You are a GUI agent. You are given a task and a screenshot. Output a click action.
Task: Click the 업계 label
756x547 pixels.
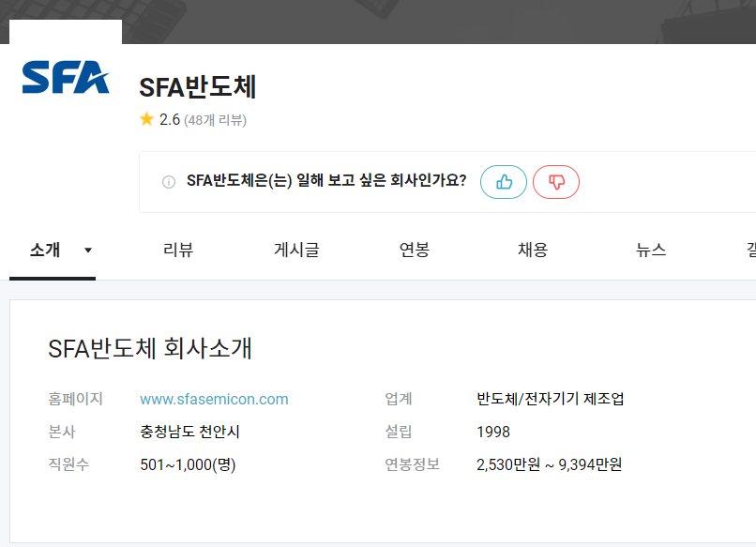click(x=399, y=399)
